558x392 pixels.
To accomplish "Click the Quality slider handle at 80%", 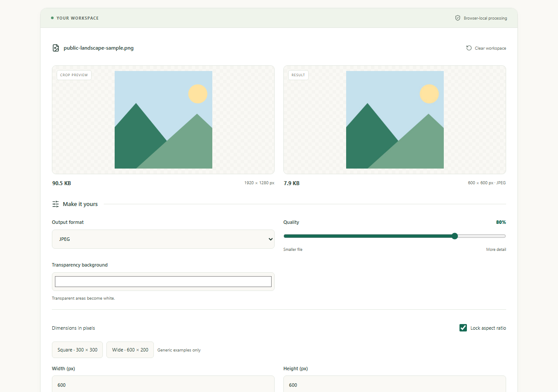I will (455, 236).
